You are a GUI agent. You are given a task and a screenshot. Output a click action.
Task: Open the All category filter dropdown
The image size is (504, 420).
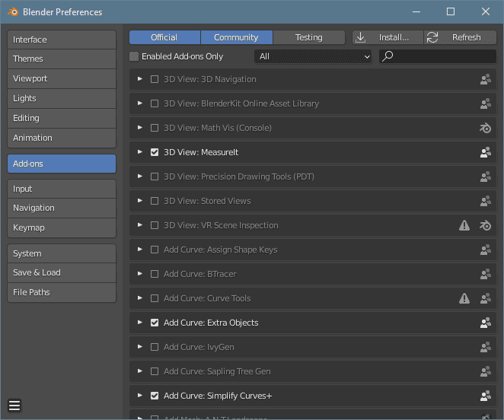click(x=313, y=56)
